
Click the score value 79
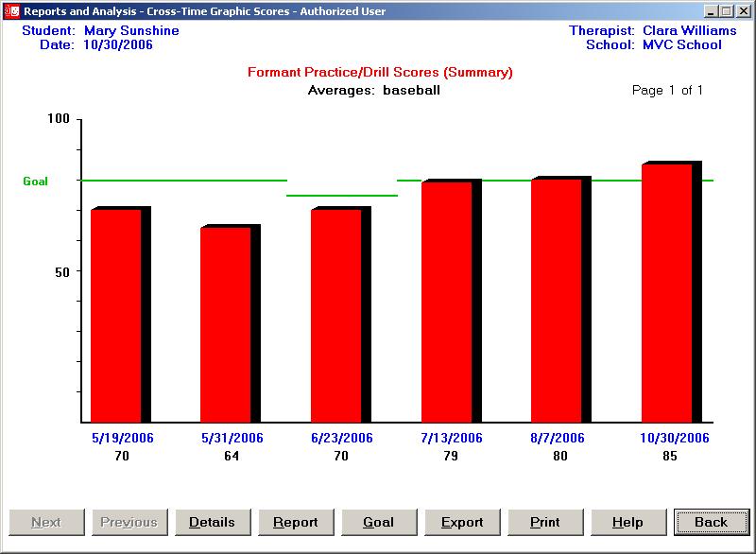(451, 456)
